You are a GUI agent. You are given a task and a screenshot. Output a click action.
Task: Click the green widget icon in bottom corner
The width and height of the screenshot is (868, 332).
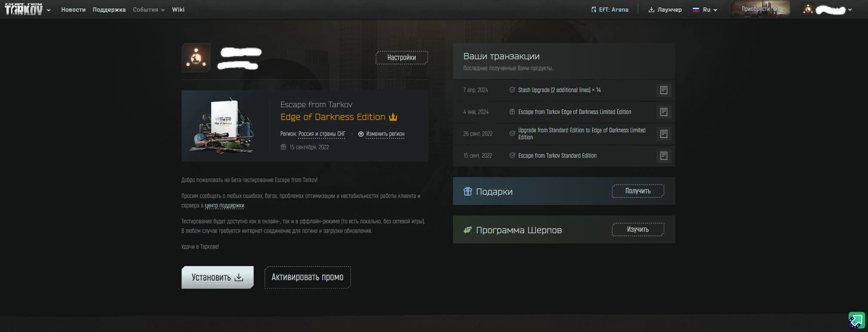[856, 320]
